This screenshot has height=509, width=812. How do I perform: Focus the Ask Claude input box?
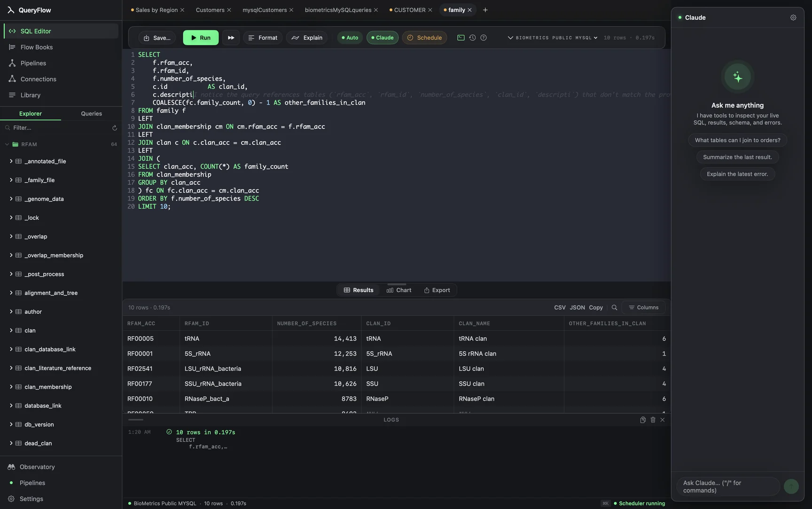pos(728,486)
